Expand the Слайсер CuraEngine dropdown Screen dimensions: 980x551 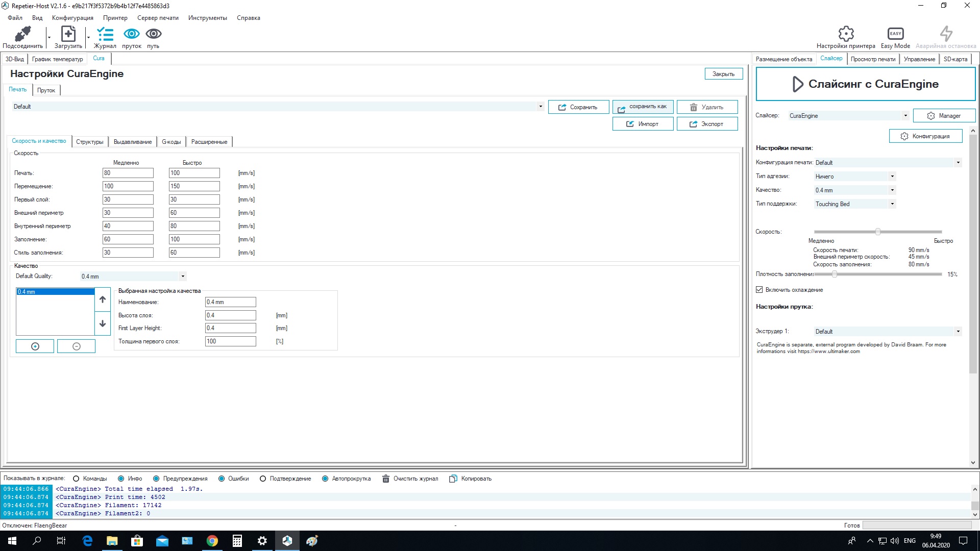848,116
